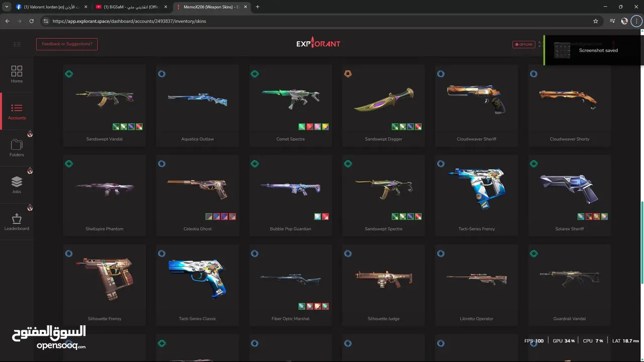
Task: Click the Shellspire Phantom label
Action: [104, 229]
